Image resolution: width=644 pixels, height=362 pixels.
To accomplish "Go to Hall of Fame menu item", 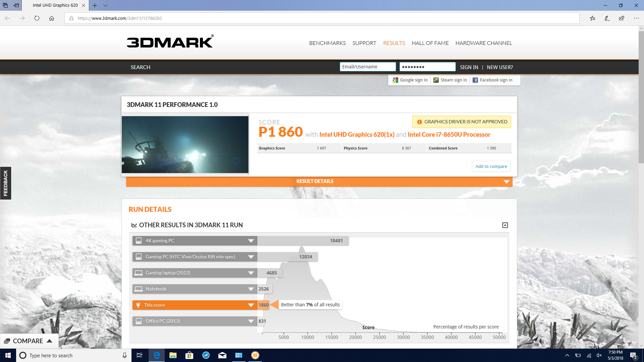I will coord(430,43).
